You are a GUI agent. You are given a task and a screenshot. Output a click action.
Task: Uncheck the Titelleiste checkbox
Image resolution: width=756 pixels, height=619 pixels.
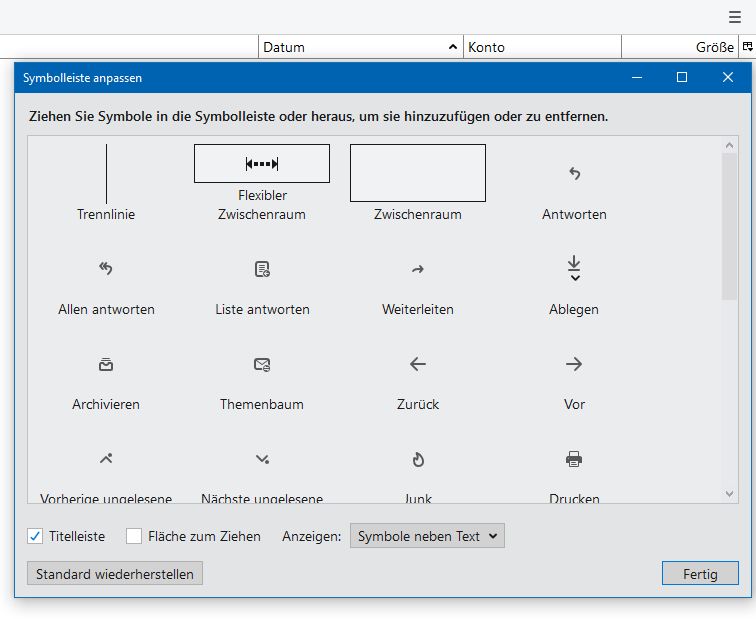[x=35, y=536]
